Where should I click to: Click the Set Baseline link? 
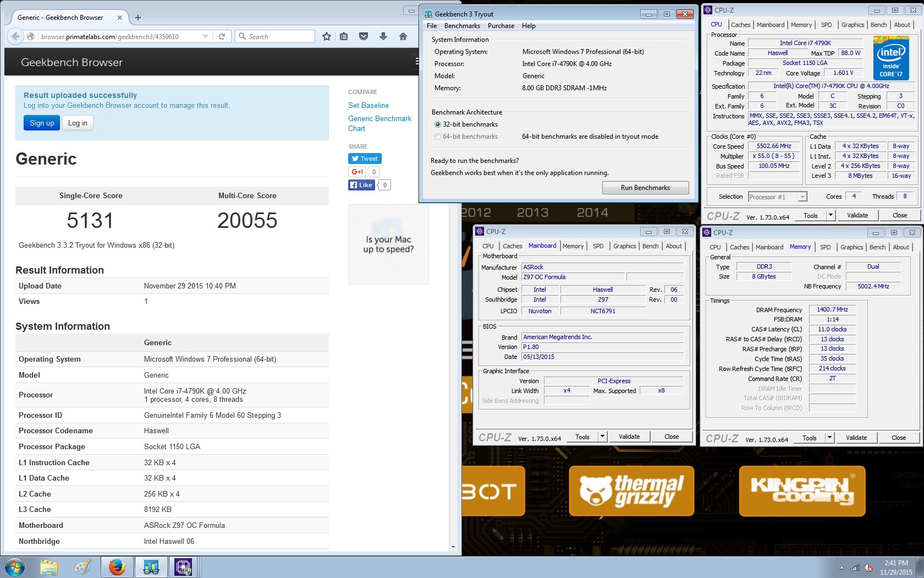click(x=369, y=105)
